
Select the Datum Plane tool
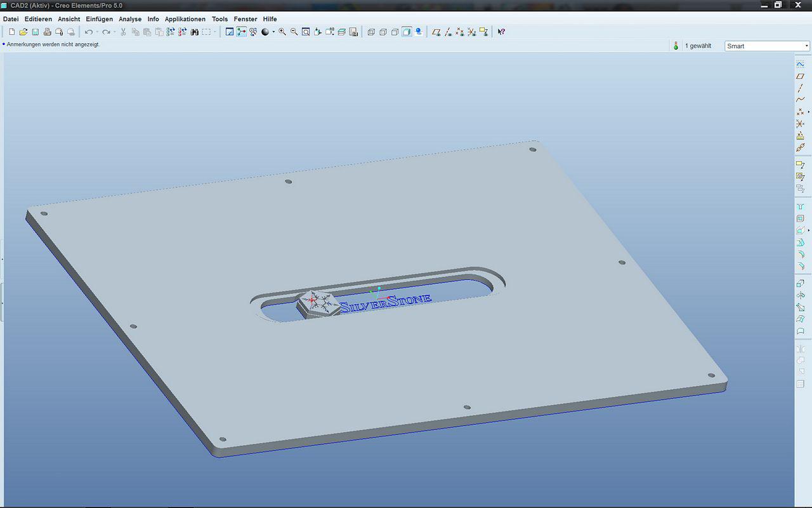[800, 76]
